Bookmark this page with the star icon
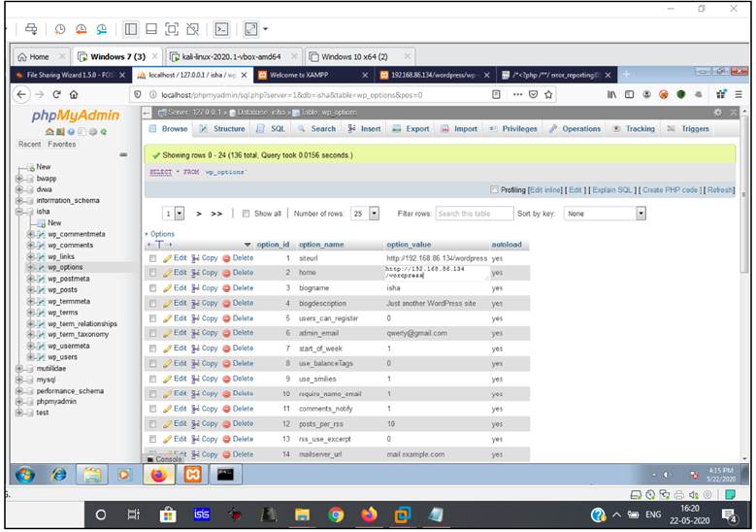756x532 pixels. 549,95
